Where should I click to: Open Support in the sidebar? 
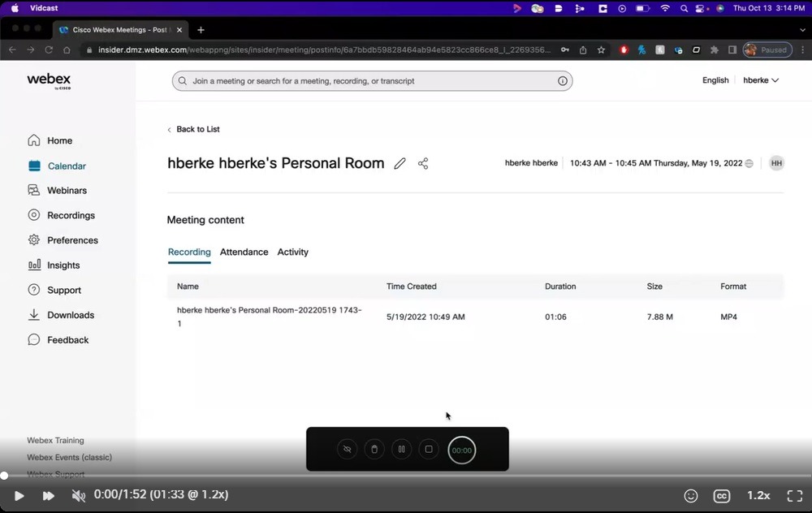click(54, 290)
